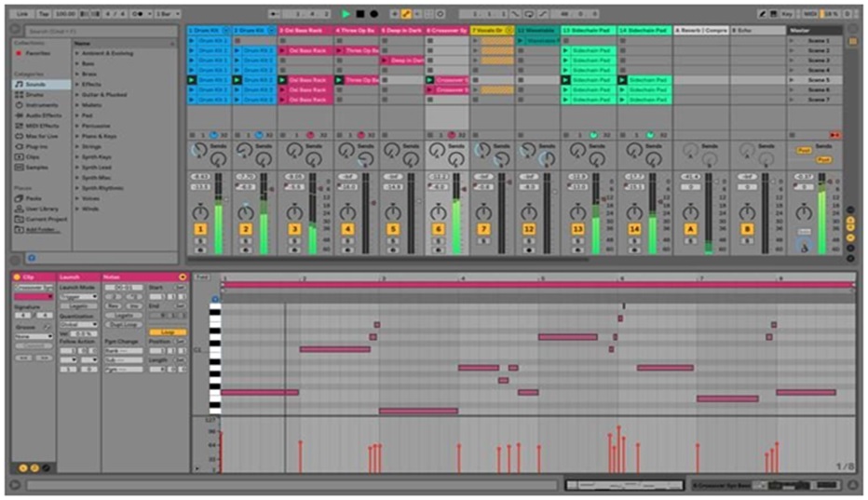This screenshot has width=868, height=500.
Task: Select the Clips category icon
Action: point(20,156)
